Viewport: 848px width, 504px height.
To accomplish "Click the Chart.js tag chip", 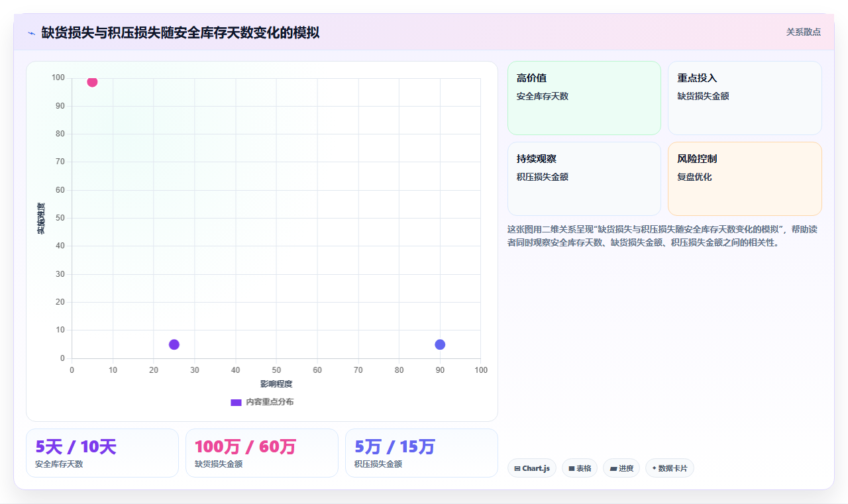I will pos(532,468).
